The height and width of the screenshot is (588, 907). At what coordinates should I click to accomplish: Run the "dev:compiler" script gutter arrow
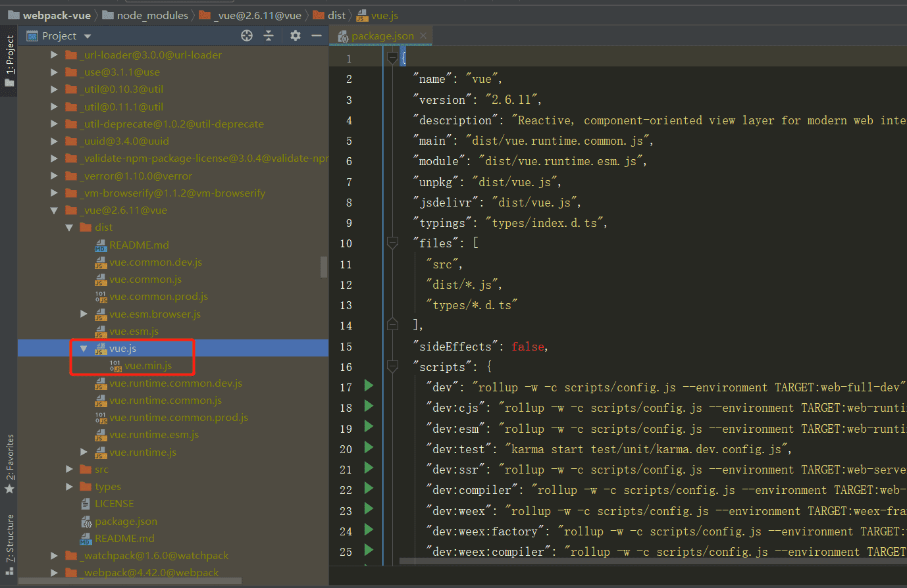[369, 488]
